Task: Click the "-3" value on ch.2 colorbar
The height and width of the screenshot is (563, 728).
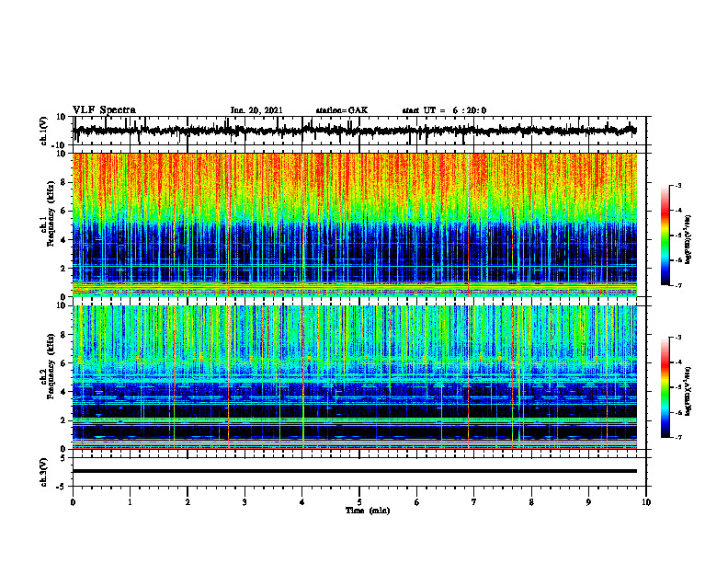Action: click(678, 338)
